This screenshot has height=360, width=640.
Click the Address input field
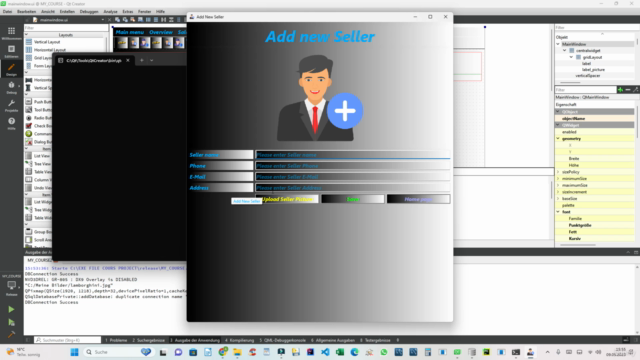point(353,188)
